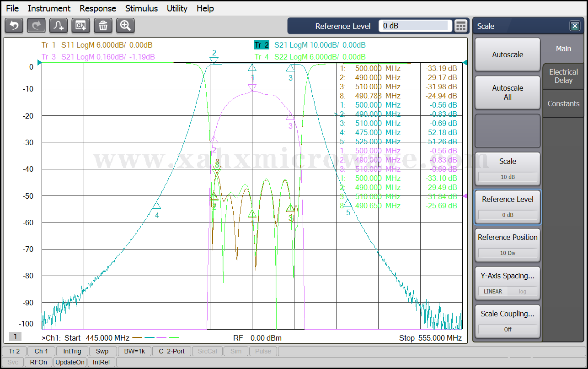Click the Tr 2 status bar button
The image size is (588, 369).
click(14, 351)
